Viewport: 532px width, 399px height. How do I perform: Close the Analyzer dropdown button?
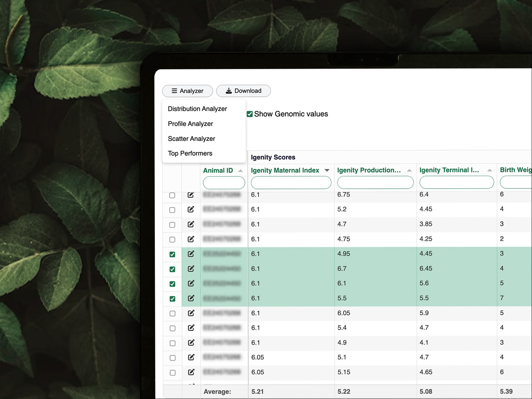187,91
